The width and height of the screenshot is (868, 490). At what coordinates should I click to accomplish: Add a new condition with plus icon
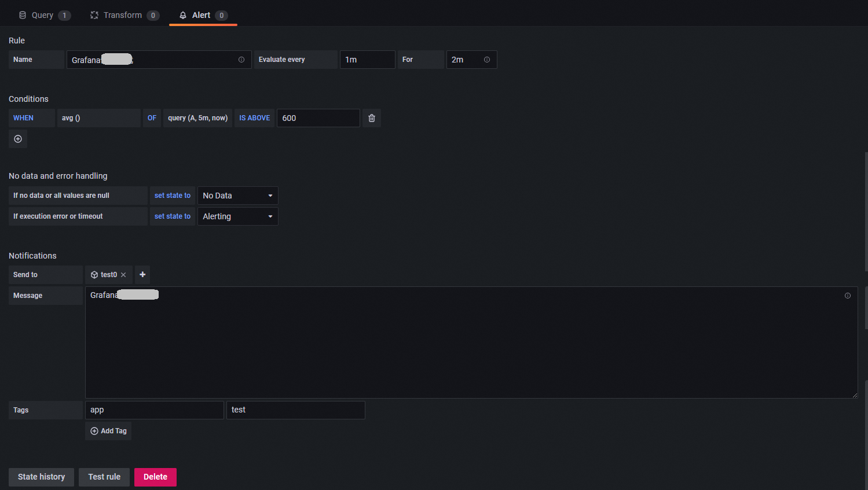pyautogui.click(x=18, y=139)
